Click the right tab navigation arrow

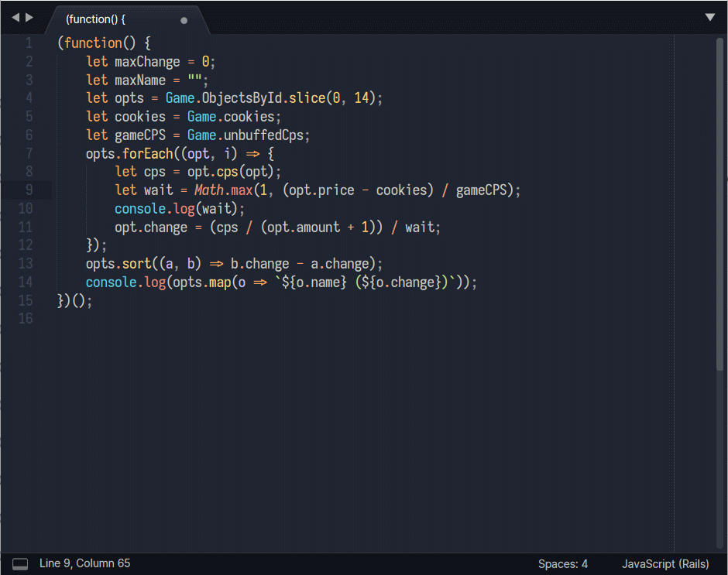[29, 17]
